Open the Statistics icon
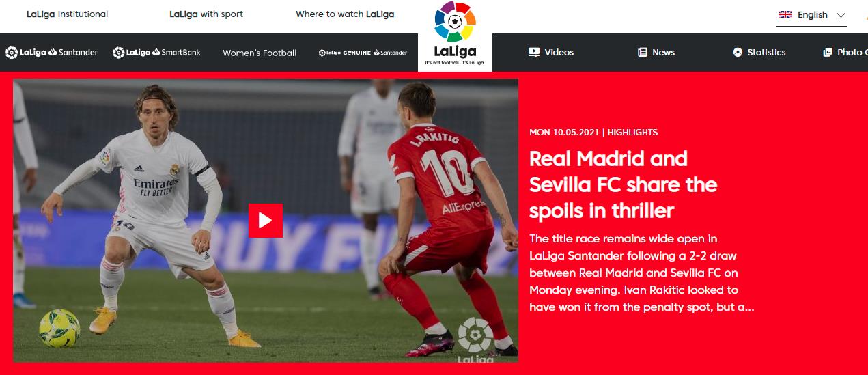This screenshot has width=868, height=375. [738, 52]
